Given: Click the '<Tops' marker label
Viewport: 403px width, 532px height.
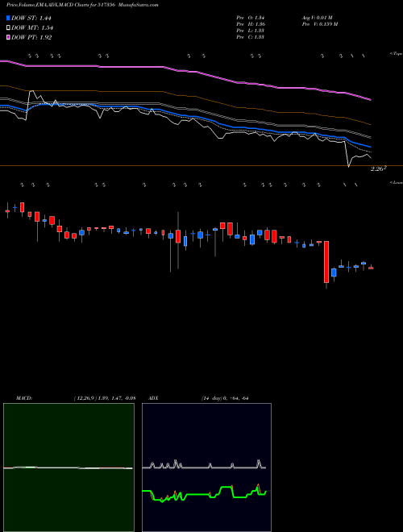Looking at the screenshot, I should 396,54.
